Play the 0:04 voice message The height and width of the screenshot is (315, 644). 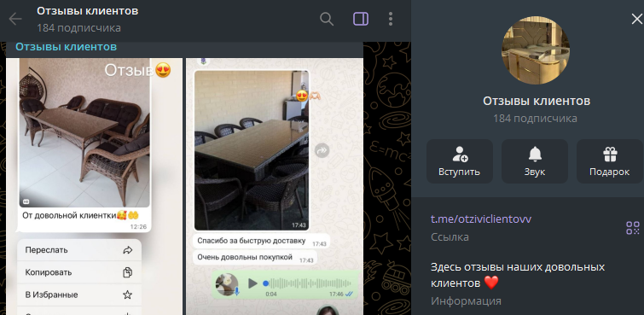(x=252, y=283)
